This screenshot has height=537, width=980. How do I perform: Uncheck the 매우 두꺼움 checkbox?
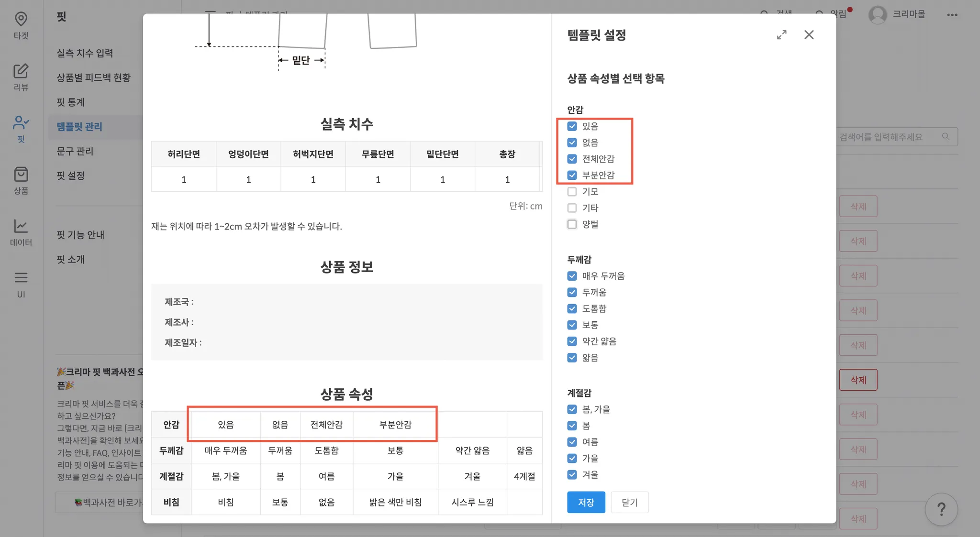click(x=572, y=276)
